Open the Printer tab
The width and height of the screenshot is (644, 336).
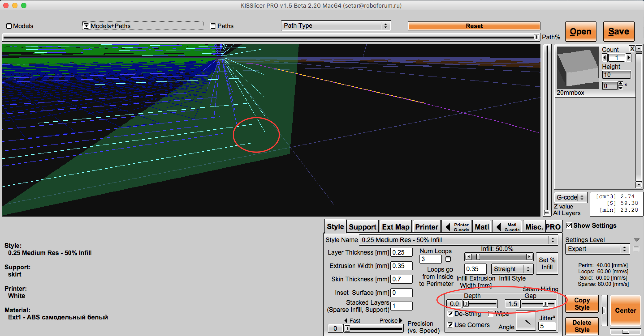[426, 227]
